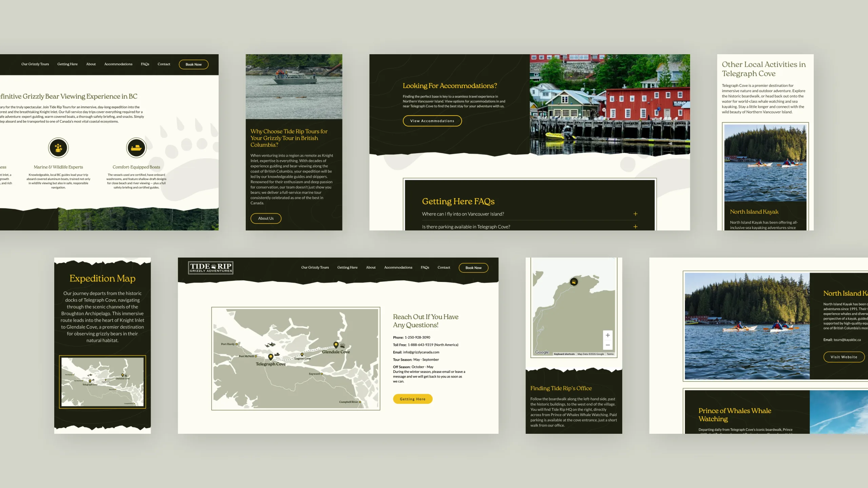Click the yellow Getting Here button

click(413, 399)
